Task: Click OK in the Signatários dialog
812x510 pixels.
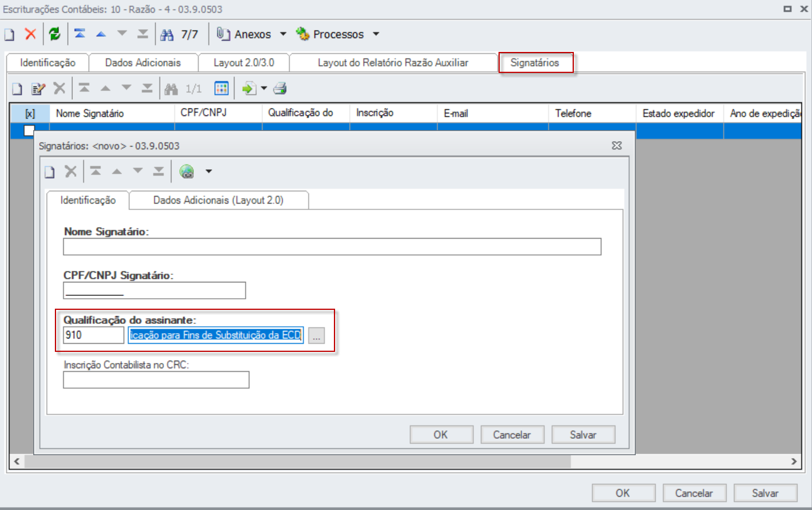Action: [441, 435]
